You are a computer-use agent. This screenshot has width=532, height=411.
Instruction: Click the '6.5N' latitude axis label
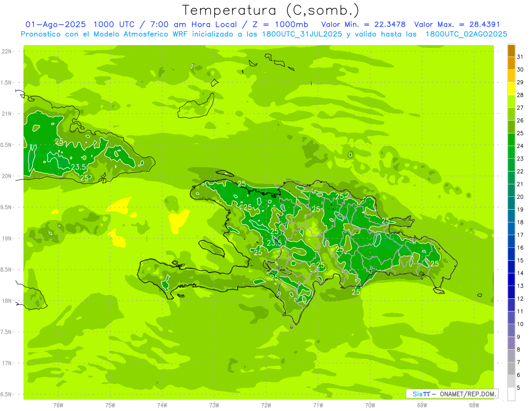[7, 394]
